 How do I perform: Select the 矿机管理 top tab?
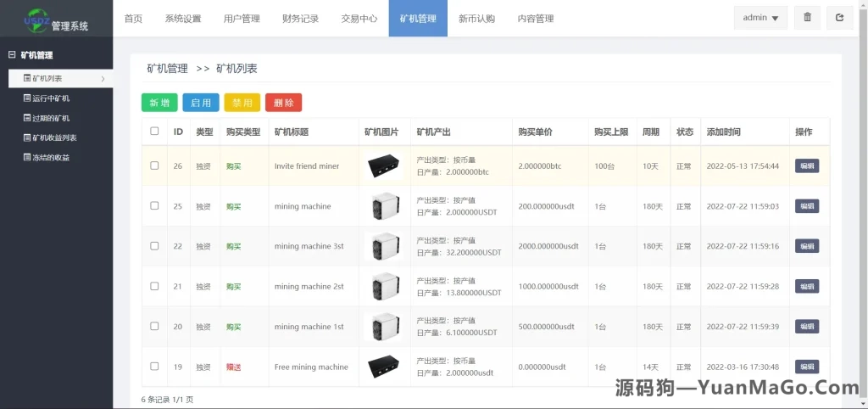click(418, 19)
